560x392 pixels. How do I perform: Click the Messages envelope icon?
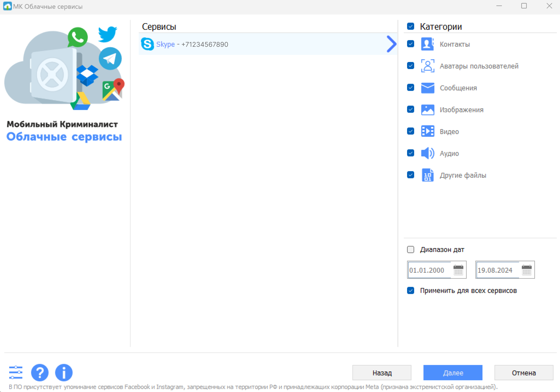[427, 88]
